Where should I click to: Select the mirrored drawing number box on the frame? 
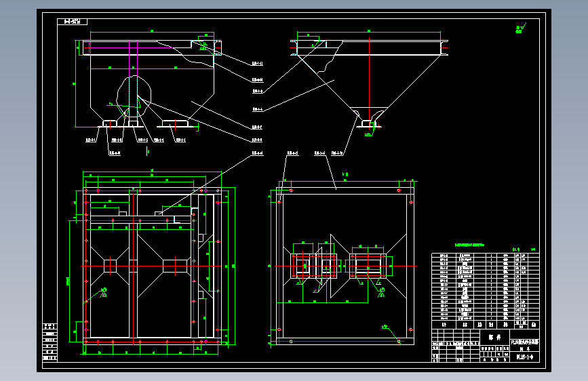(x=73, y=22)
